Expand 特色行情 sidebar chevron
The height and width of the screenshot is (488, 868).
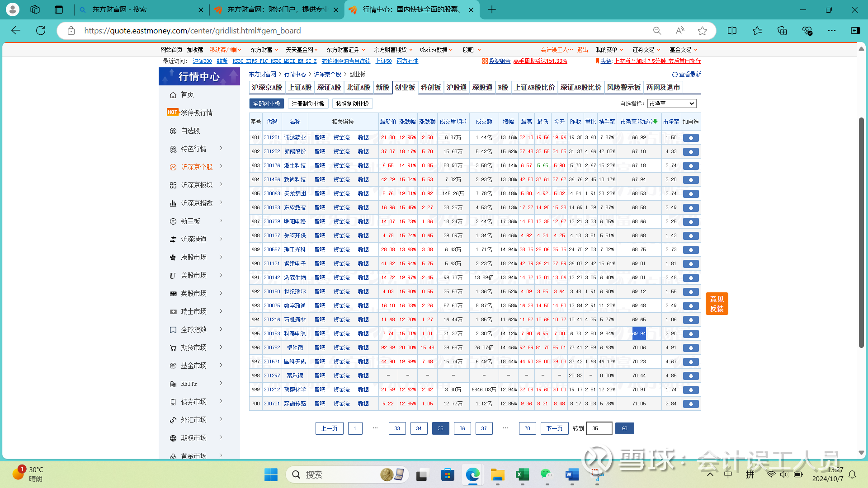click(221, 148)
